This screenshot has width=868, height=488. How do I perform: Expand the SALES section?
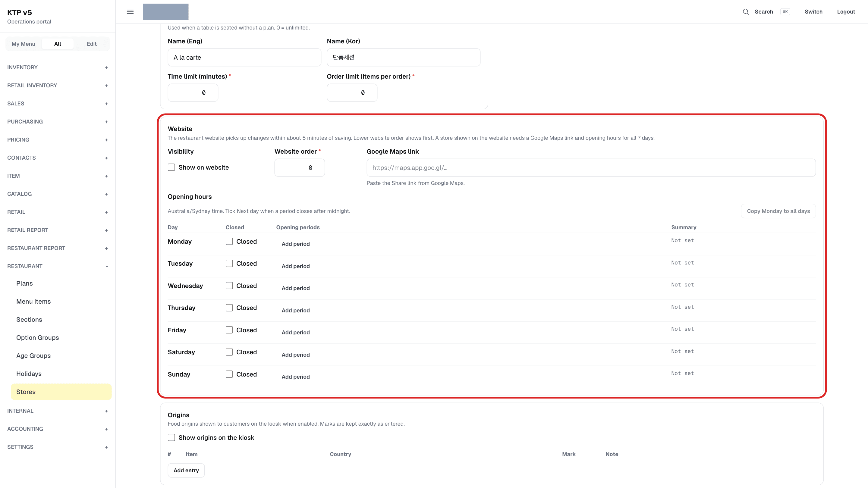click(58, 103)
